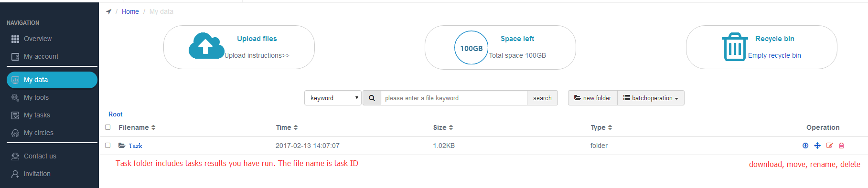Sort the list by Filename

tap(137, 127)
